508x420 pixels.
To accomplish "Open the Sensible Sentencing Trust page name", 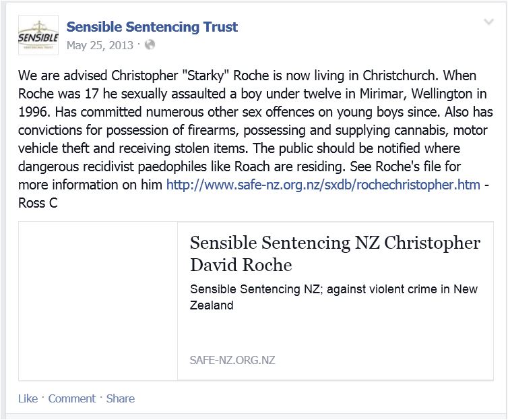I will 152,27.
